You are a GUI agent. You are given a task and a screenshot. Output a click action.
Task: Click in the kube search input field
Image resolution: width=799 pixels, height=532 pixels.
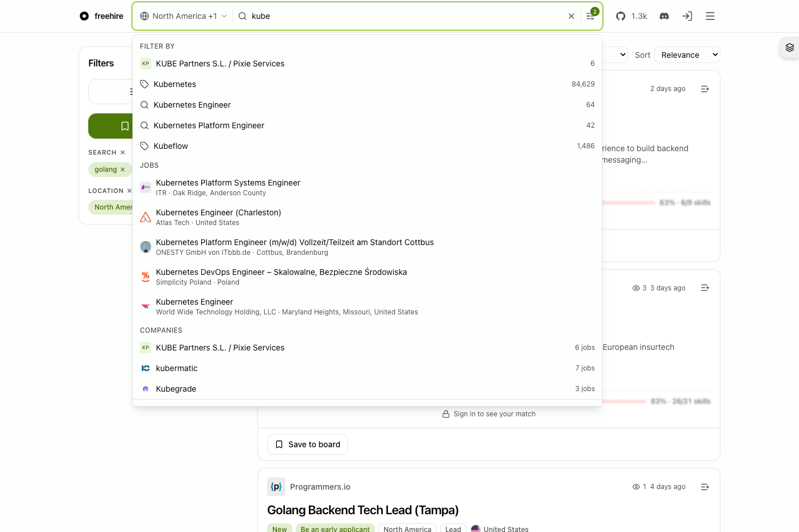406,16
